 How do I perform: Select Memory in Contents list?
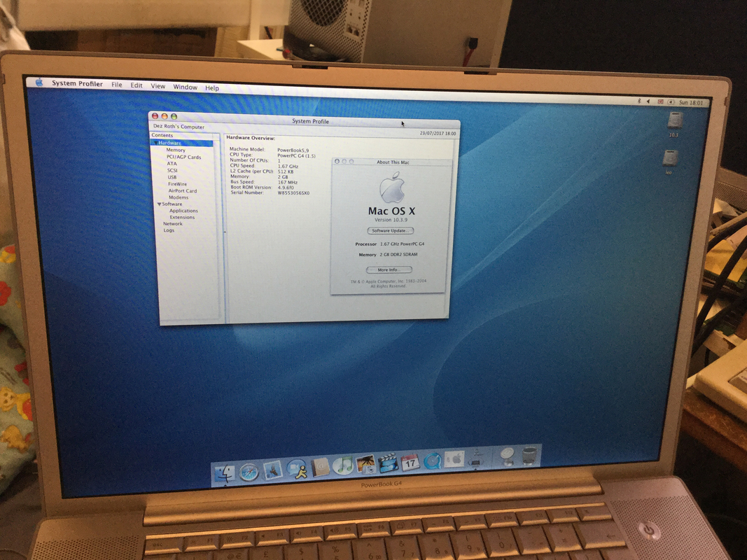pos(175,150)
